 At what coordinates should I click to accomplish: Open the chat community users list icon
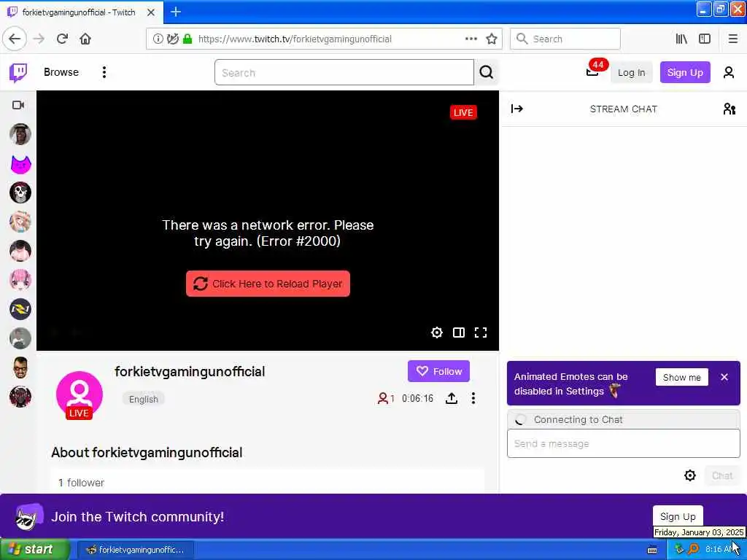coord(729,109)
